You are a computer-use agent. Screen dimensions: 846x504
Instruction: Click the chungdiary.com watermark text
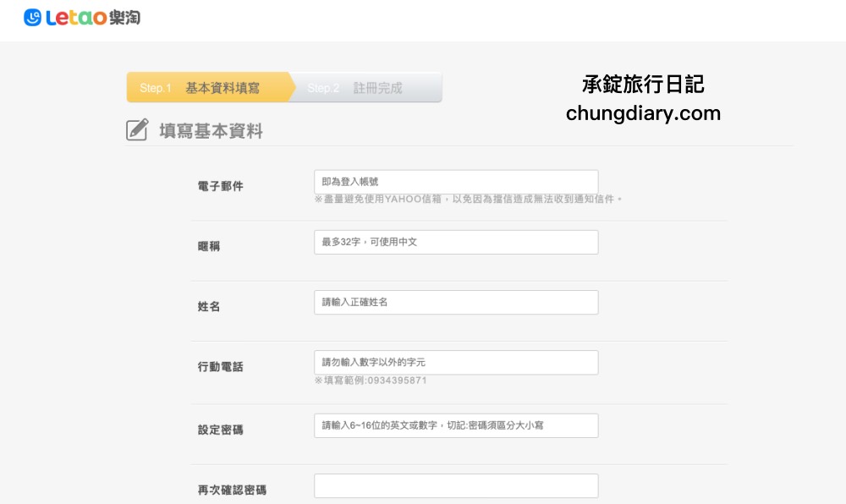643,113
